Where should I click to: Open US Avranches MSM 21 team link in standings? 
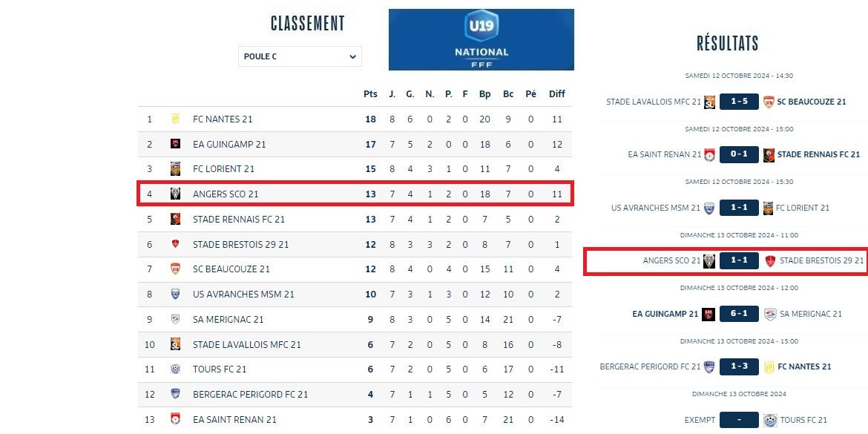pos(243,295)
